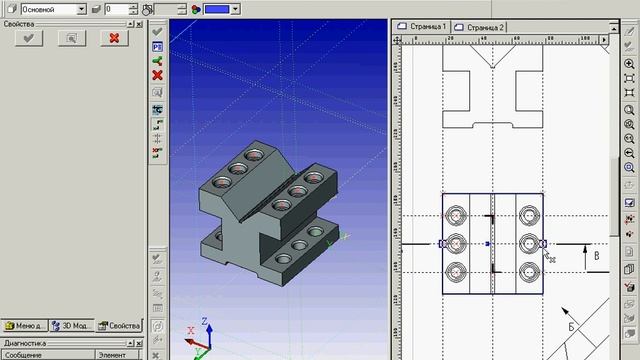Click the view direction label Б on the drawing
Screen dimensions: 640x360
[x=571, y=327]
